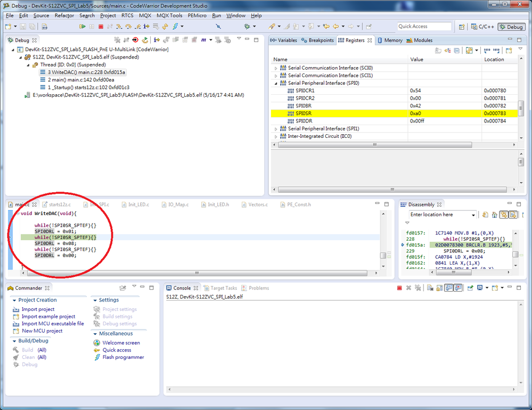Screen dimensions: 532x410
Task: Click the Step Into icon in main toolbar
Action: pyautogui.click(x=119, y=27)
